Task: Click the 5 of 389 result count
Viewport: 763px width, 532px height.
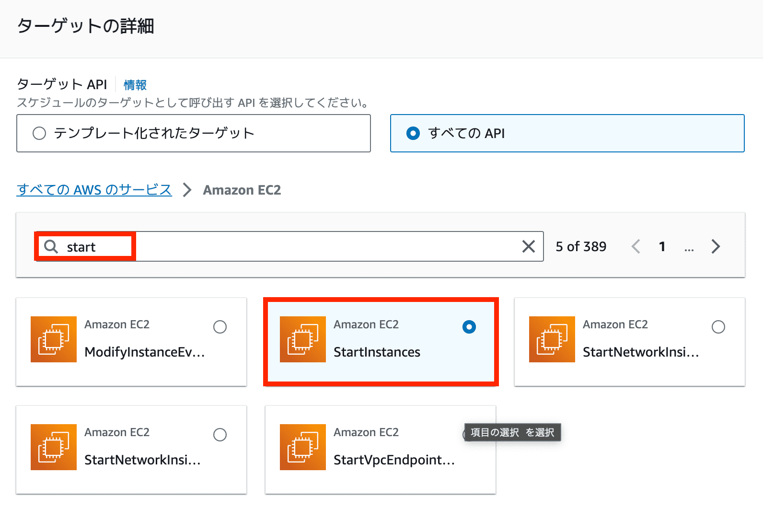Action: pyautogui.click(x=581, y=246)
